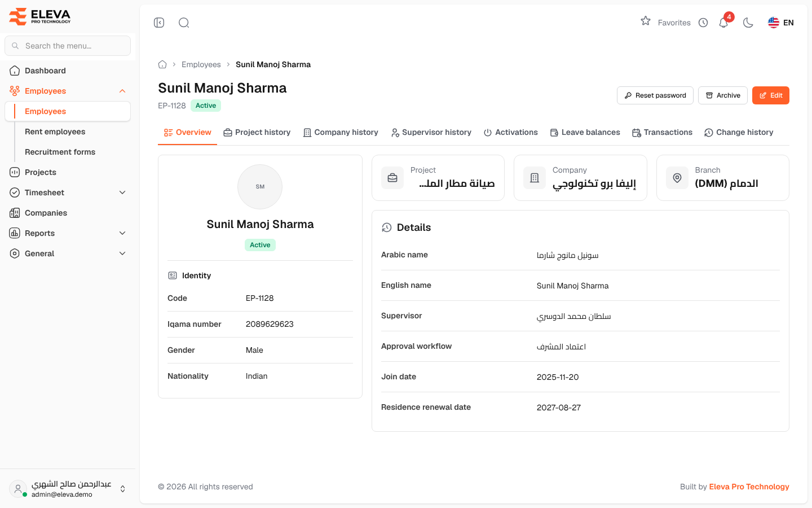Open the Activations tab
This screenshot has width=812, height=508.
(511, 133)
